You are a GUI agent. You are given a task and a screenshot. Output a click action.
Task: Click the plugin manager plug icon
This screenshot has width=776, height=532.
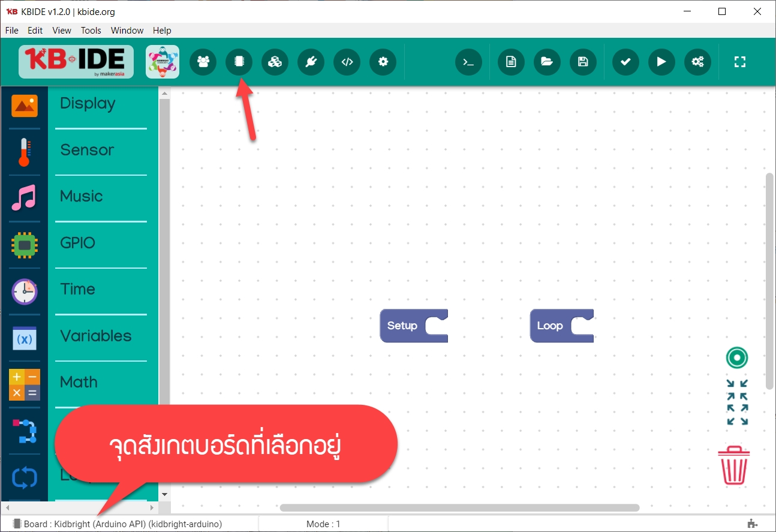[x=311, y=62]
